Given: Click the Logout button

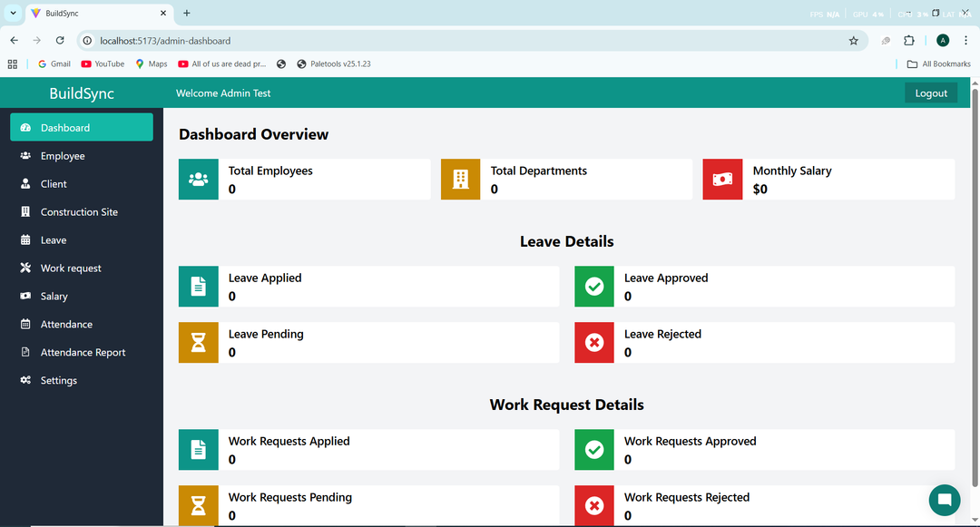Looking at the screenshot, I should pyautogui.click(x=931, y=93).
